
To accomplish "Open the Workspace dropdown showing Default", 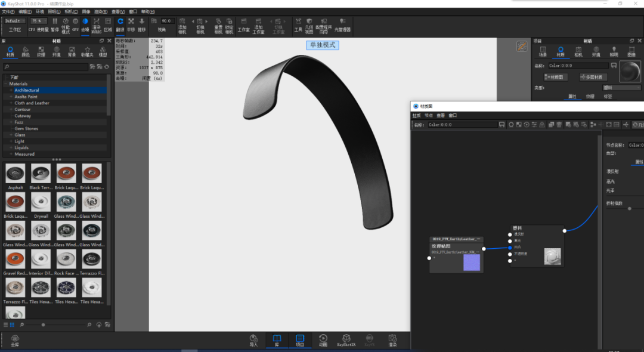I will coord(15,21).
